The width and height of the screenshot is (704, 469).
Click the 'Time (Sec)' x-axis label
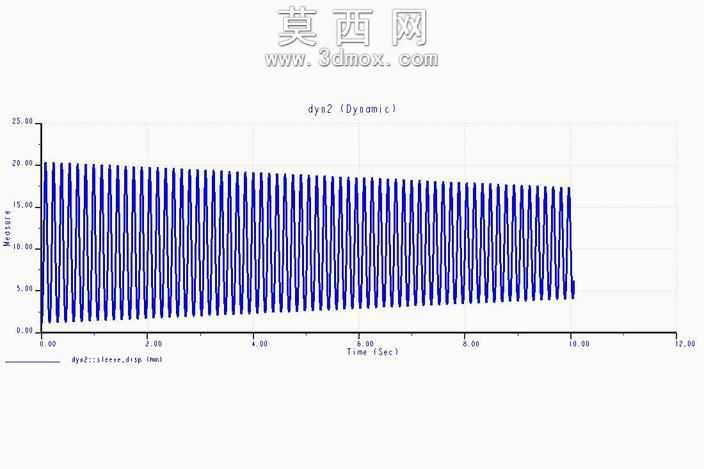click(373, 352)
